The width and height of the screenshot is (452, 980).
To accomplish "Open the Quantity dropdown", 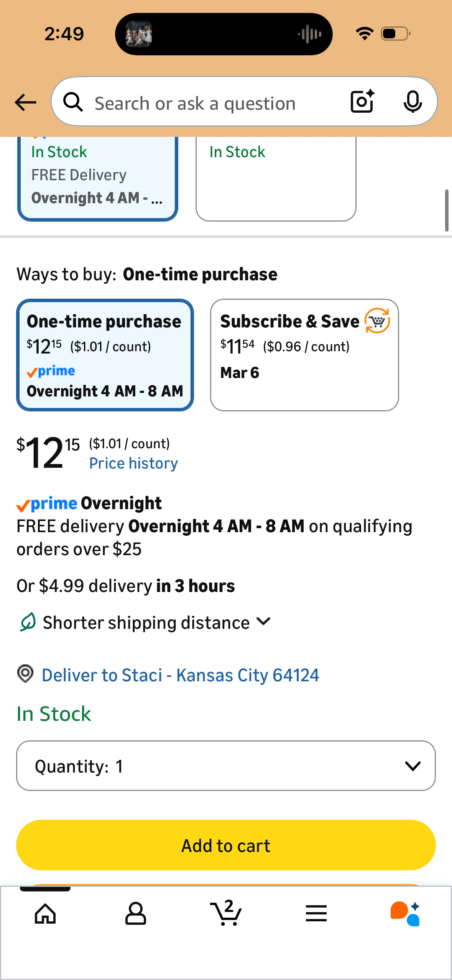I will pyautogui.click(x=226, y=766).
